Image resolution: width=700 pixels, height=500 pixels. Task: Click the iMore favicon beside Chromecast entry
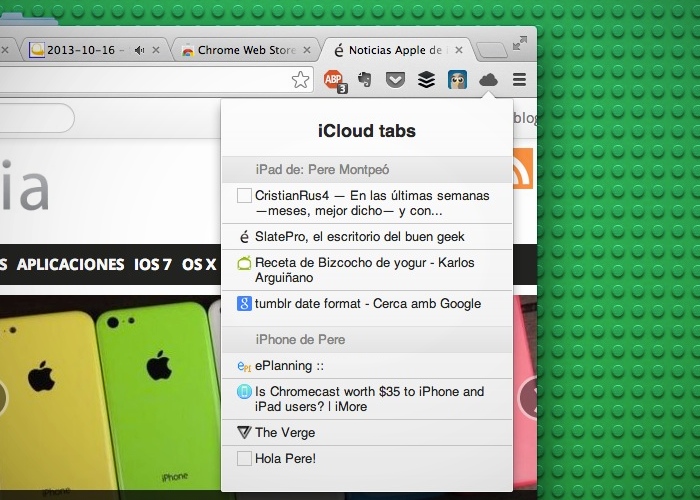244,392
